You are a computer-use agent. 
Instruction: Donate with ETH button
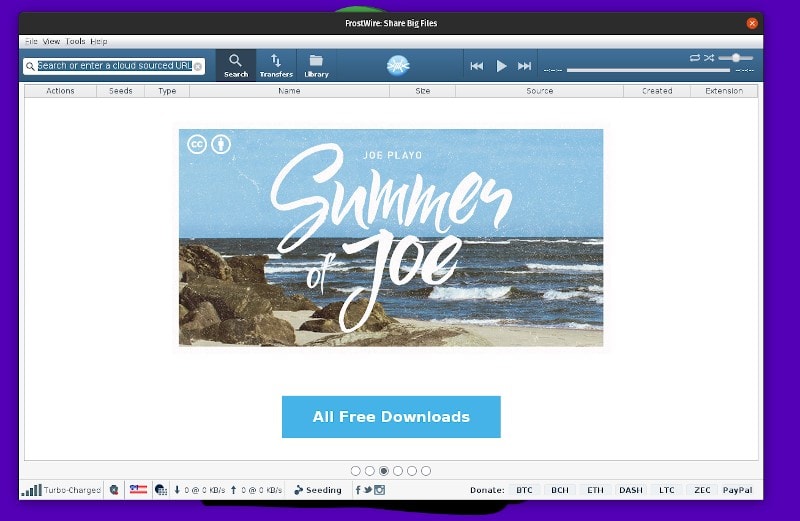[x=595, y=490]
